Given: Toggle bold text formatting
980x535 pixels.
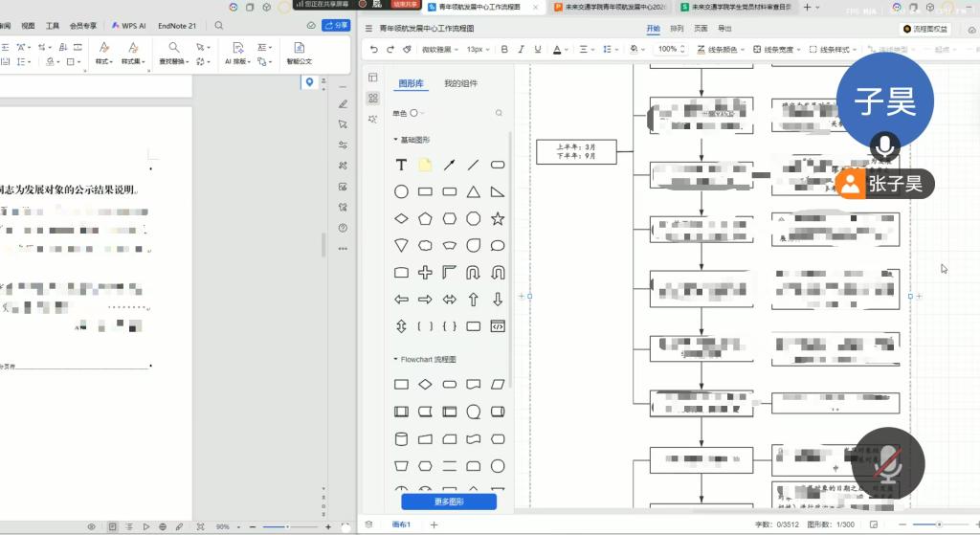Looking at the screenshot, I should coord(504,49).
